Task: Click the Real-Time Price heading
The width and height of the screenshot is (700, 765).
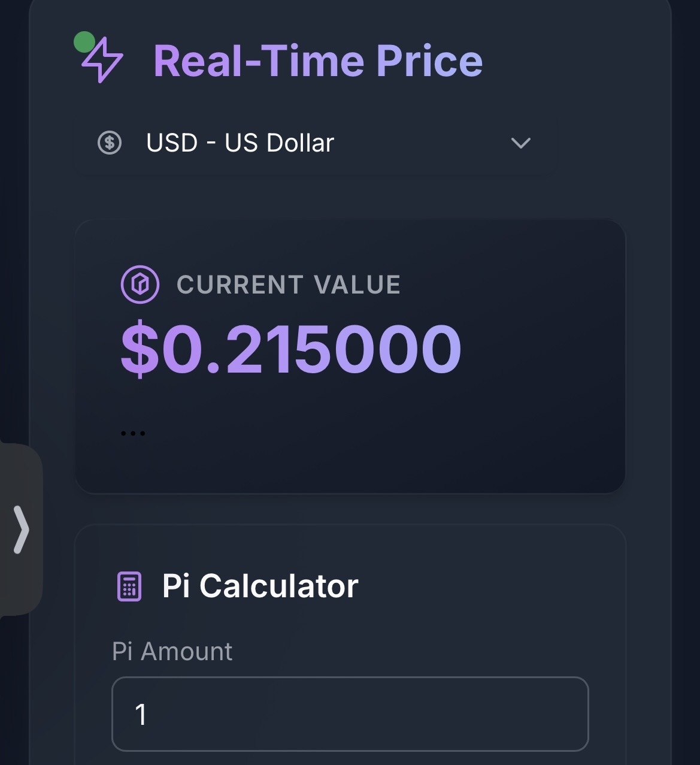Action: [318, 61]
